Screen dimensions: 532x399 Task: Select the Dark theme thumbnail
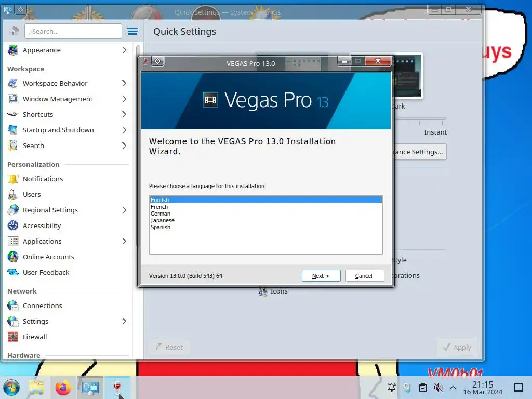(408, 76)
